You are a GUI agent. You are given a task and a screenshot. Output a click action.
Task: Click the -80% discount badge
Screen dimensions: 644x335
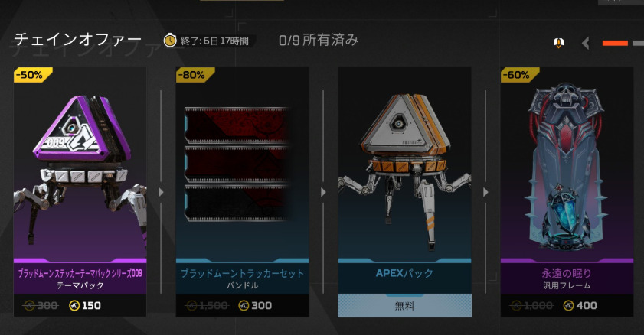[x=195, y=75]
